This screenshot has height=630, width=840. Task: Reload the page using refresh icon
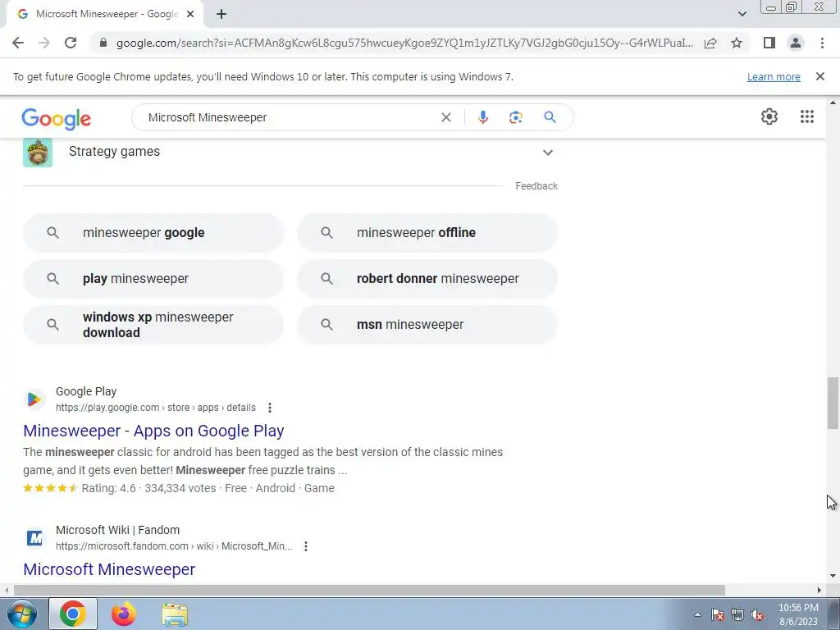coord(71,43)
